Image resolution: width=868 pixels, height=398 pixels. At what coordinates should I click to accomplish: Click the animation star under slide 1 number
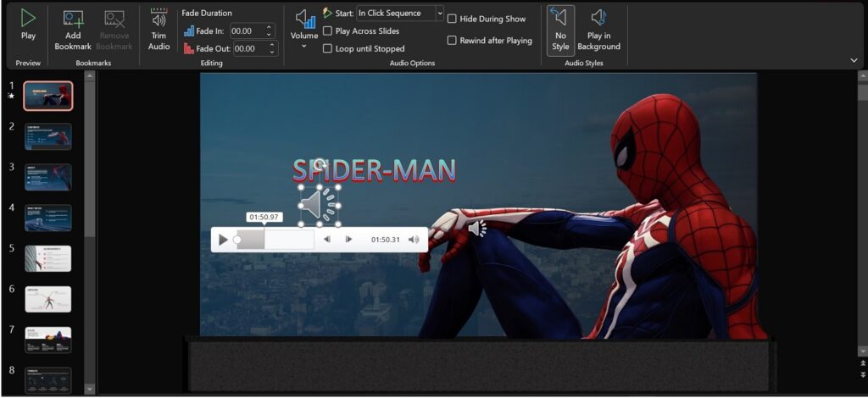point(10,97)
